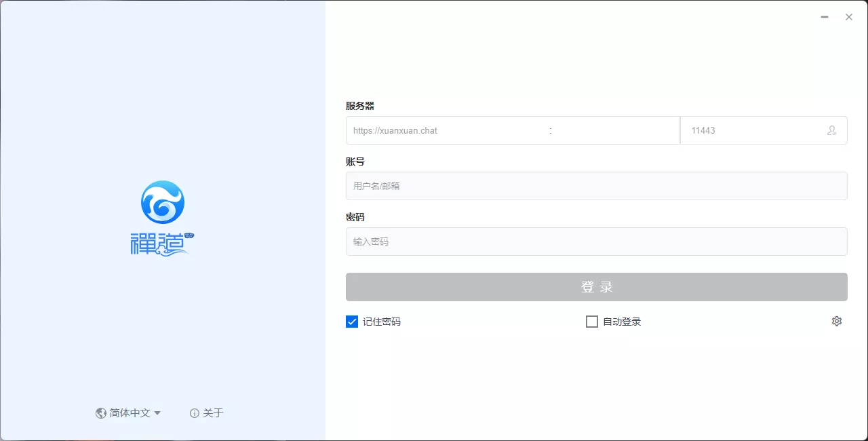Focus the server address field
The height and width of the screenshot is (441, 868).
(x=513, y=130)
